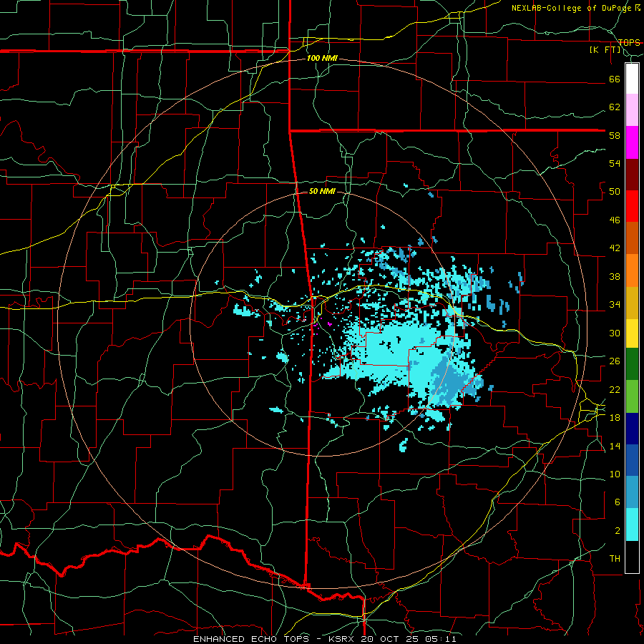Click the light pink swatch above 58
Image resolution: width=644 pixels, height=644 pixels.
pos(632,110)
